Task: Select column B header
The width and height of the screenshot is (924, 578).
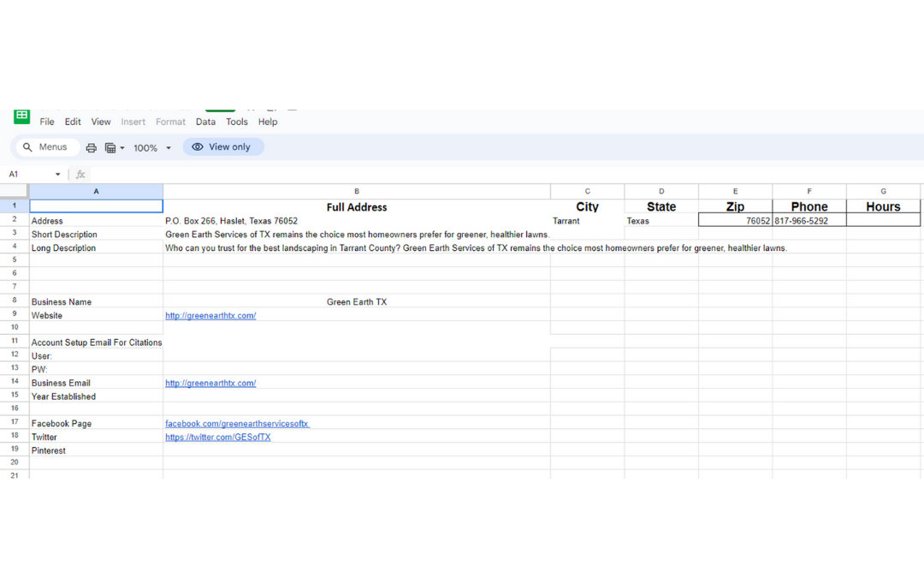Action: click(357, 191)
